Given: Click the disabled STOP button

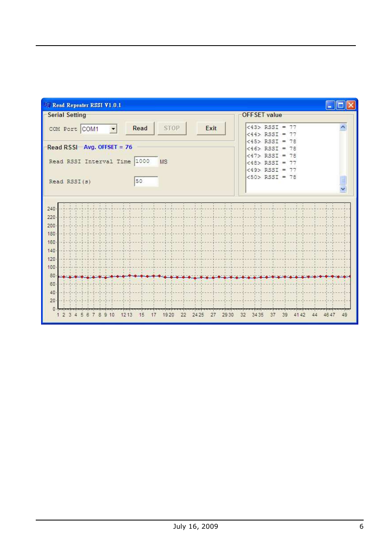Looking at the screenshot, I should tap(172, 128).
